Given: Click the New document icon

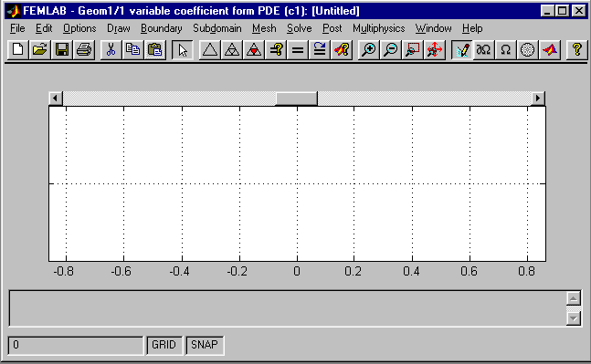Looking at the screenshot, I should pos(17,49).
